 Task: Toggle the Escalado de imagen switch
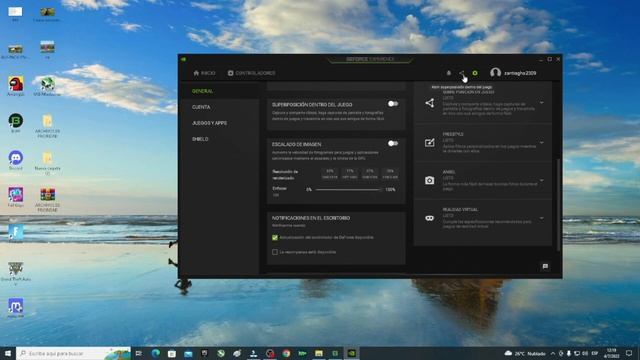pyautogui.click(x=393, y=143)
